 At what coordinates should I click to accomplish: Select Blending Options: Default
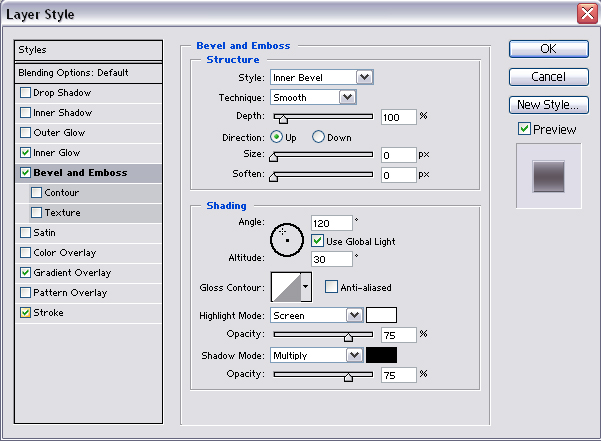[73, 73]
